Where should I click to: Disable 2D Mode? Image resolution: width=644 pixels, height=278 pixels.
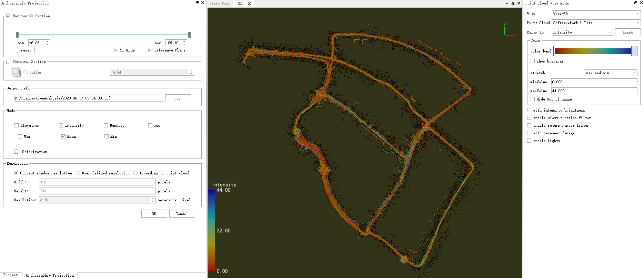click(116, 50)
